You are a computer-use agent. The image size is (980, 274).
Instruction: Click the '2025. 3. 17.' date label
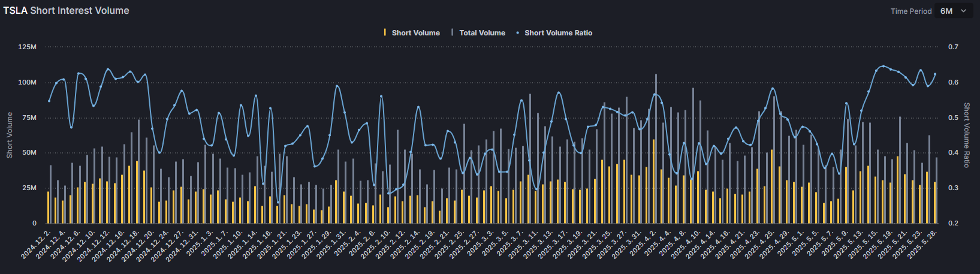click(x=553, y=244)
